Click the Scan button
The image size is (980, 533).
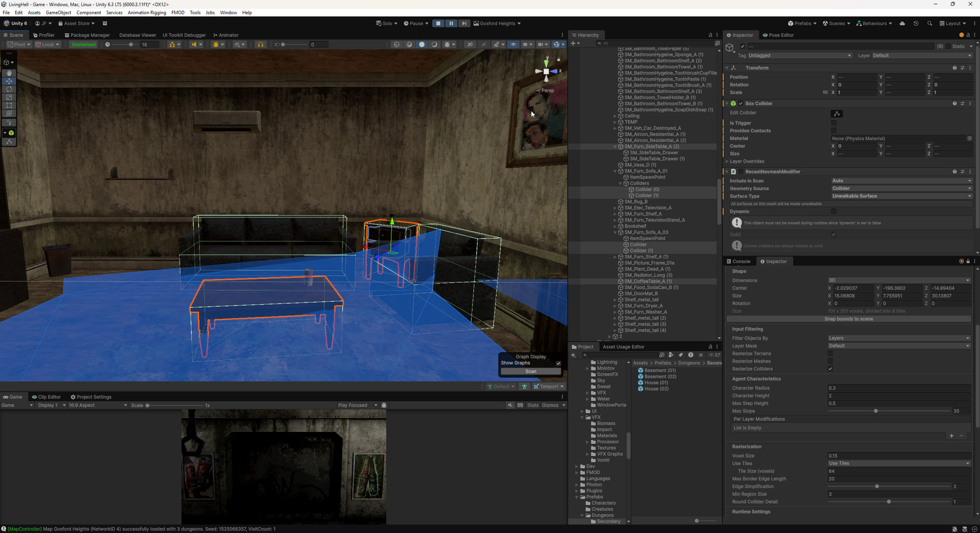(531, 371)
